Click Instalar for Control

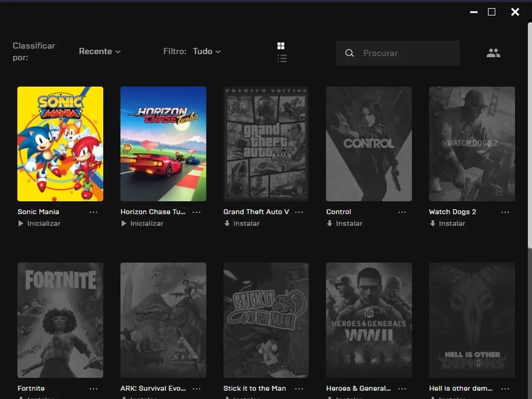pyautogui.click(x=349, y=224)
